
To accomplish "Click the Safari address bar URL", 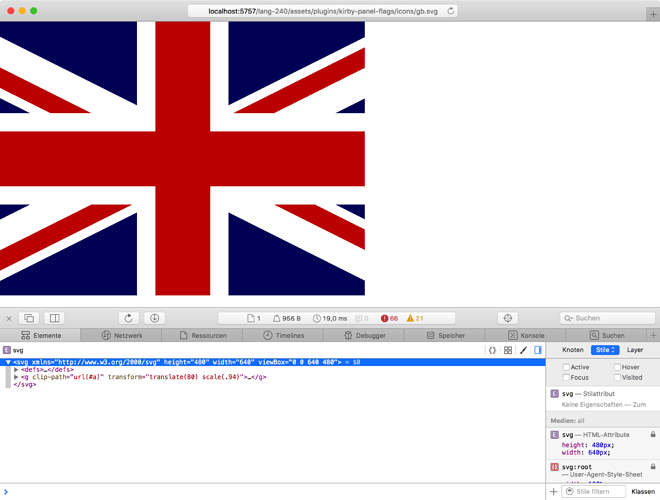I will click(x=323, y=11).
